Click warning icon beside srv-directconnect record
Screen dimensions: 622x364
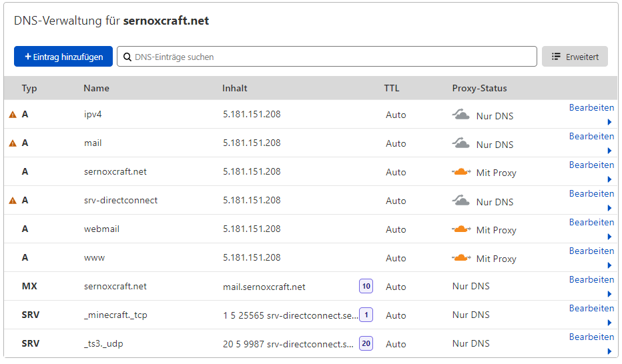pyautogui.click(x=12, y=201)
